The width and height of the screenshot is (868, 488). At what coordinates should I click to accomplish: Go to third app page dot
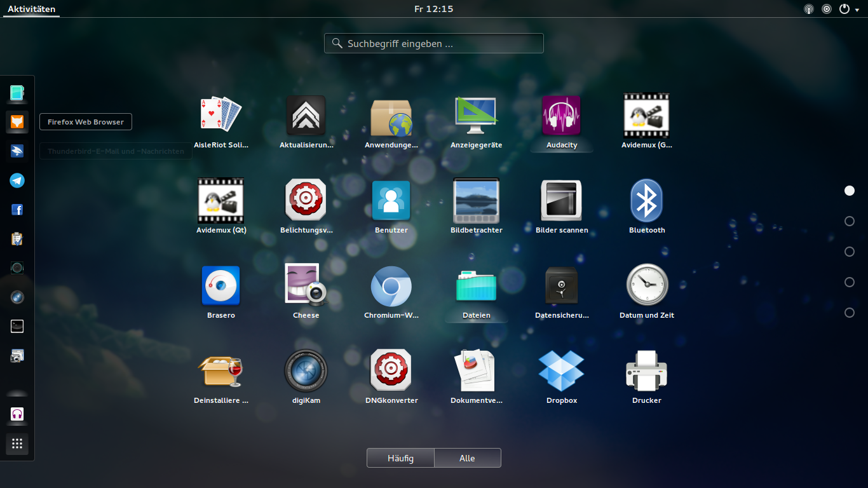[850, 252]
